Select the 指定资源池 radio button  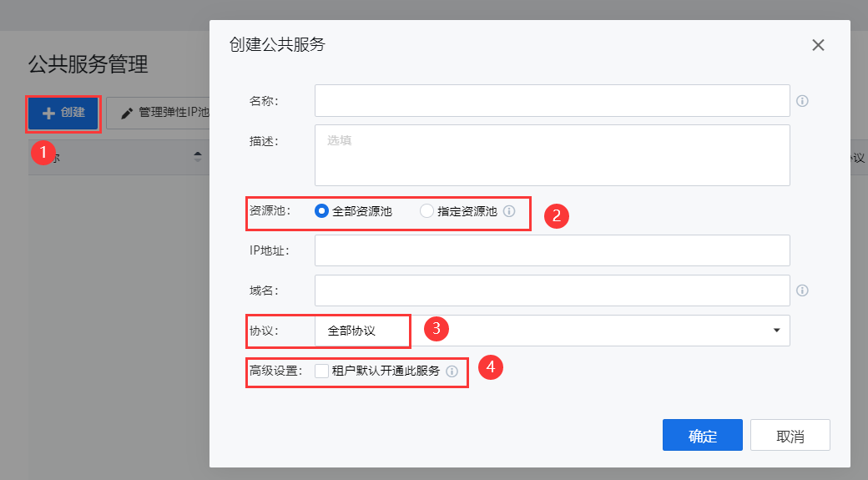[x=426, y=211]
